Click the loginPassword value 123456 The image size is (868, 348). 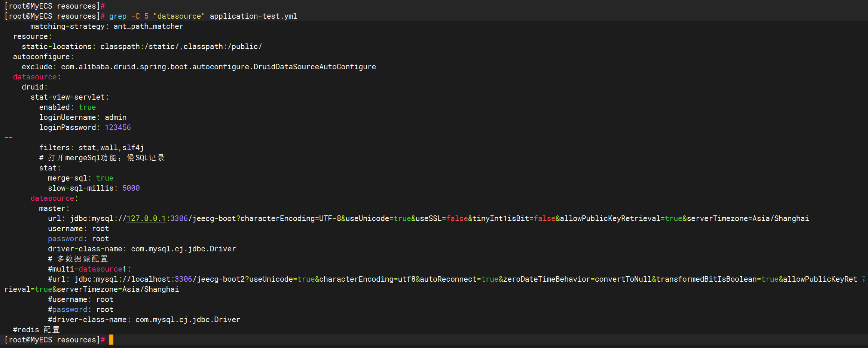[x=118, y=127]
